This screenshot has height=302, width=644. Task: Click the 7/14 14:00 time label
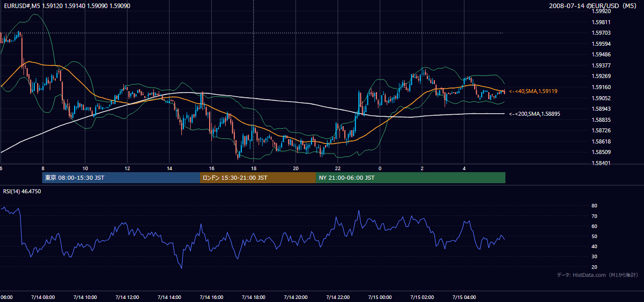tap(169, 297)
